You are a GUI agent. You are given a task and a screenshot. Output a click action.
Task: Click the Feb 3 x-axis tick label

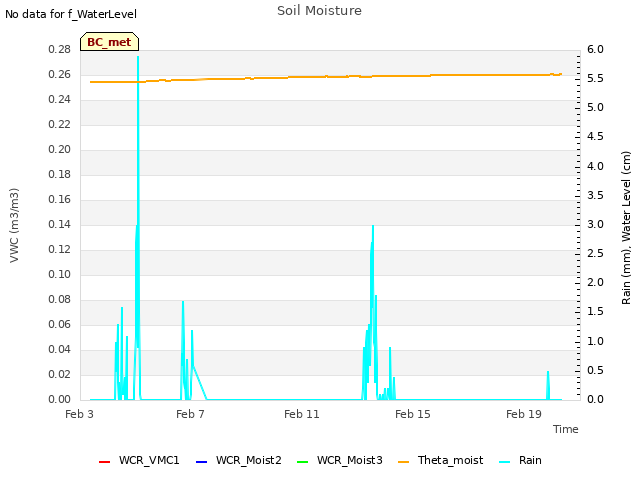79,414
